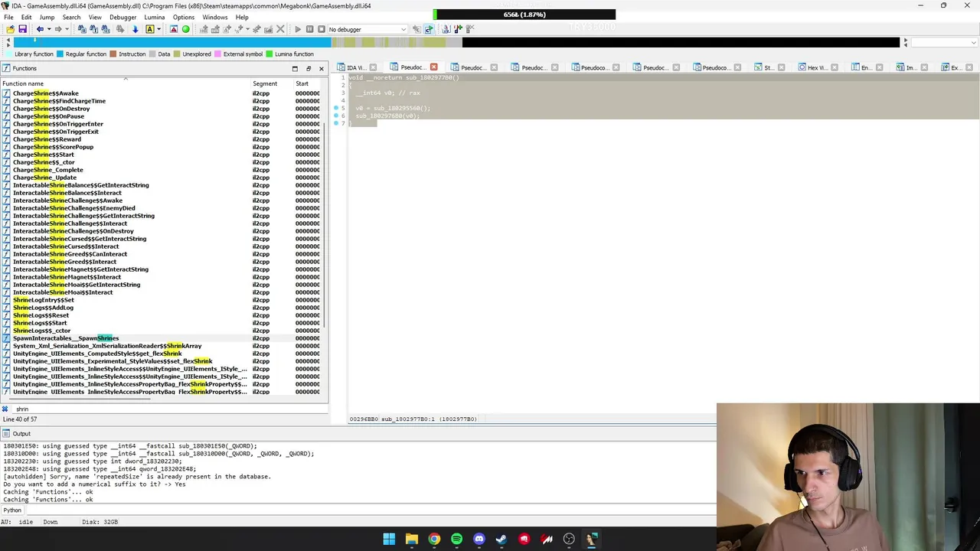The image size is (980, 551).
Task: Click the sub_180295560 call in pseudocode
Action: tap(400, 109)
